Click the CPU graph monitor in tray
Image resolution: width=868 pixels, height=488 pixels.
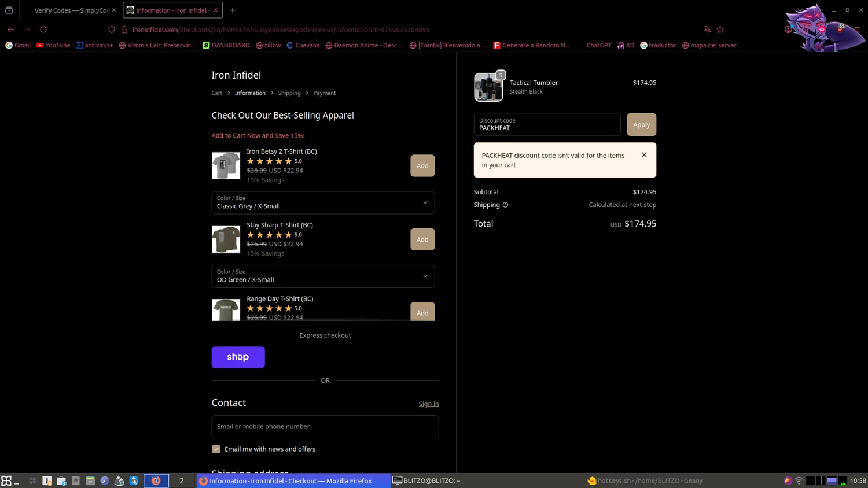pos(843,480)
